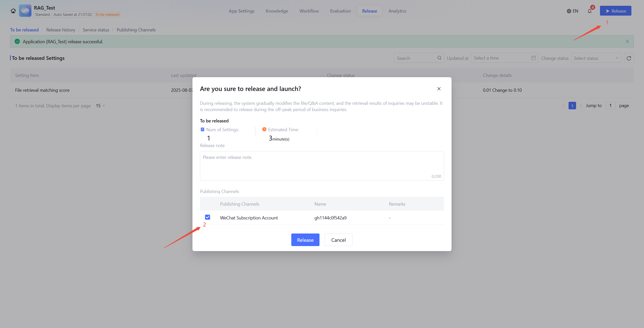Dismiss the release successful banner
The image size is (644, 328).
[627, 42]
